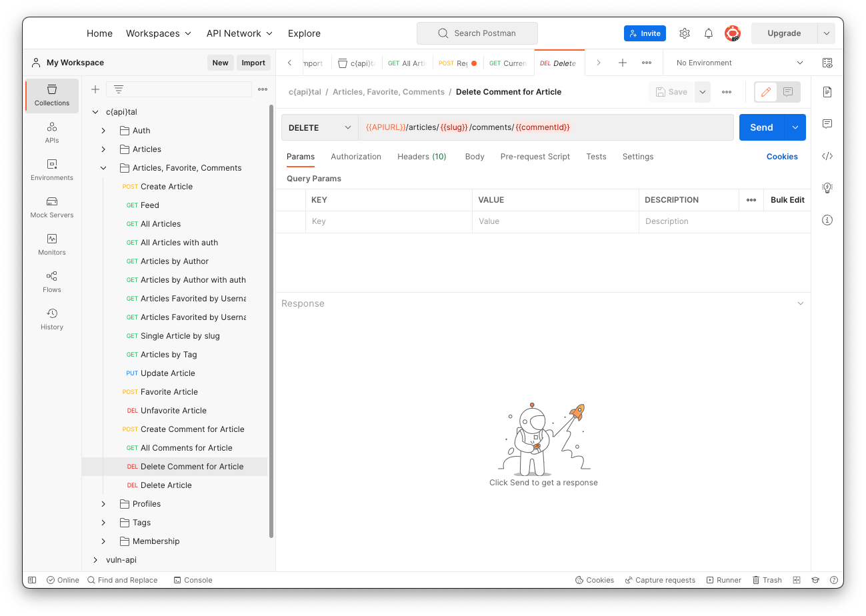Click the New button
Viewport: 866px width, 616px height.
[220, 63]
